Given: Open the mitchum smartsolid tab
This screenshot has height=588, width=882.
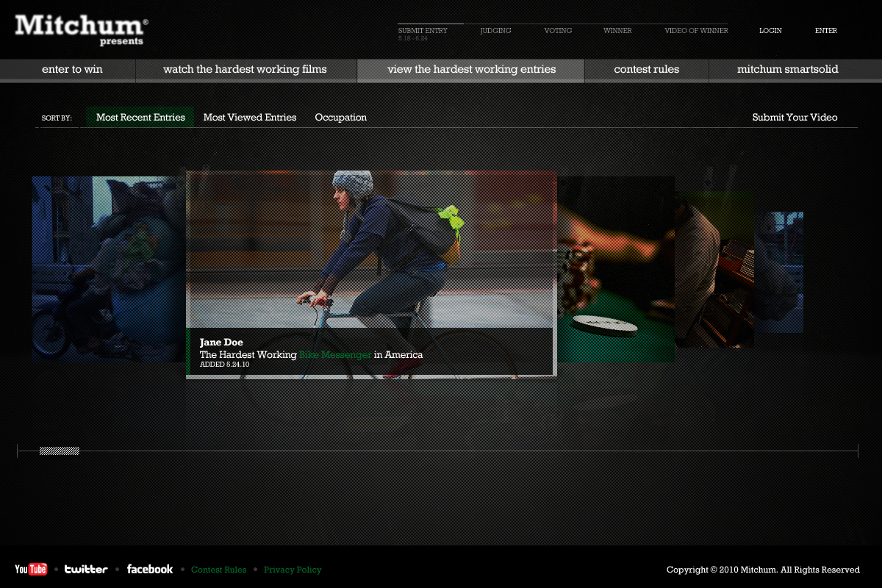Looking at the screenshot, I should point(796,70).
